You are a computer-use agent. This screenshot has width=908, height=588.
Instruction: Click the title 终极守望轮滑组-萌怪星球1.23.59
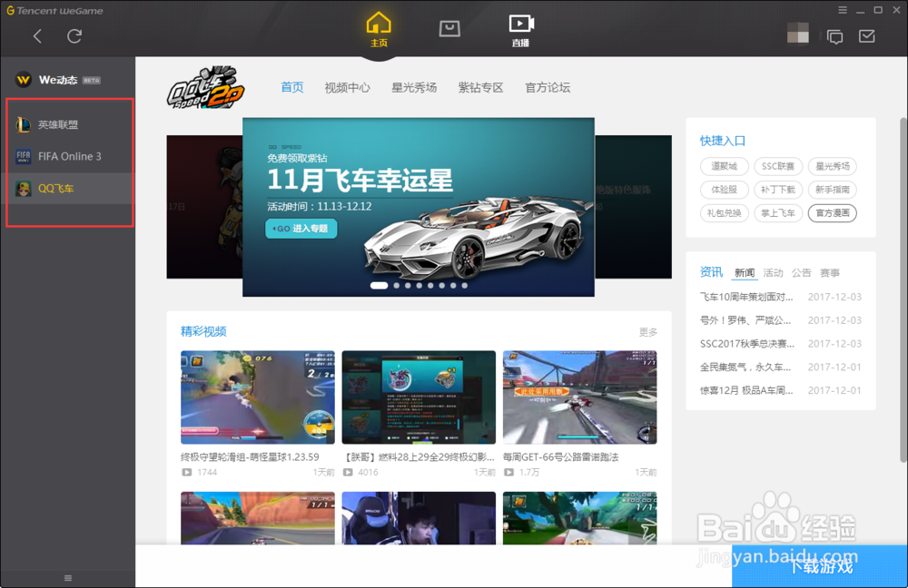(x=250, y=457)
